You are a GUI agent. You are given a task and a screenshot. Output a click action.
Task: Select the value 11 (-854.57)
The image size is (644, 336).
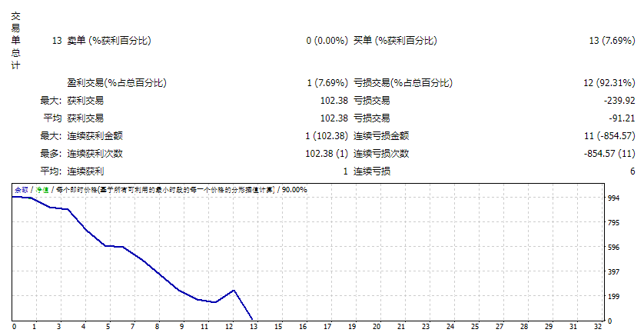pyautogui.click(x=609, y=136)
